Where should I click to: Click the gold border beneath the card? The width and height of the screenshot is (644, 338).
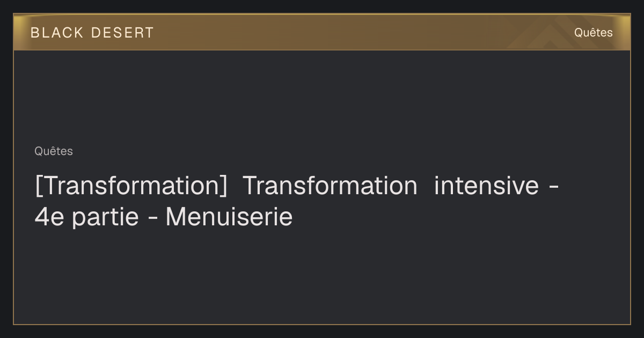(x=322, y=324)
